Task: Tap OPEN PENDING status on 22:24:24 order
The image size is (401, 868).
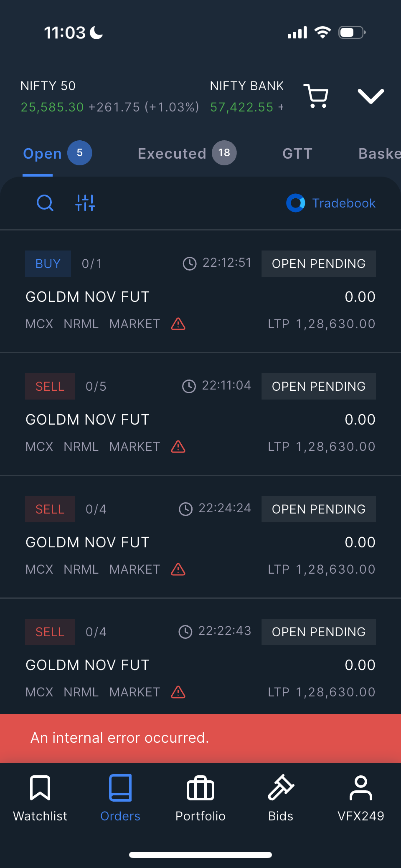Action: 318,509
